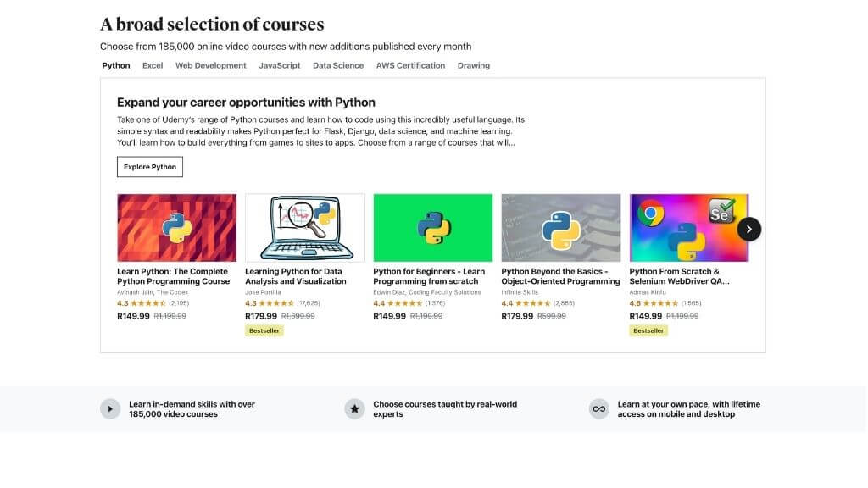Open the Data Analysis laptop thumbnail

click(304, 228)
